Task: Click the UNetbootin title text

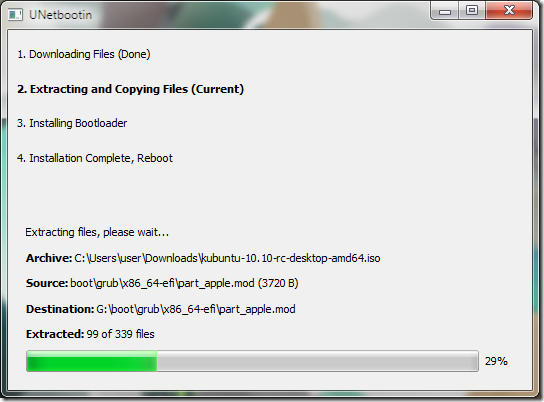Action: coord(60,15)
